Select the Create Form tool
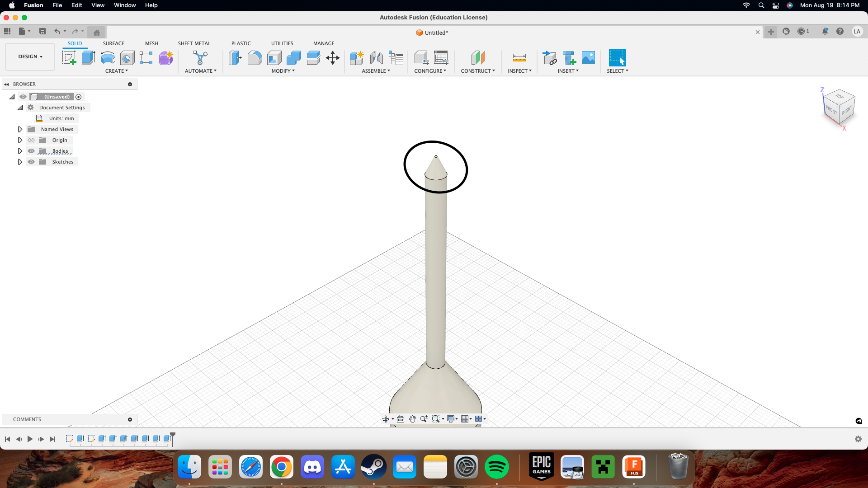Image resolution: width=868 pixels, height=488 pixels. click(x=166, y=58)
